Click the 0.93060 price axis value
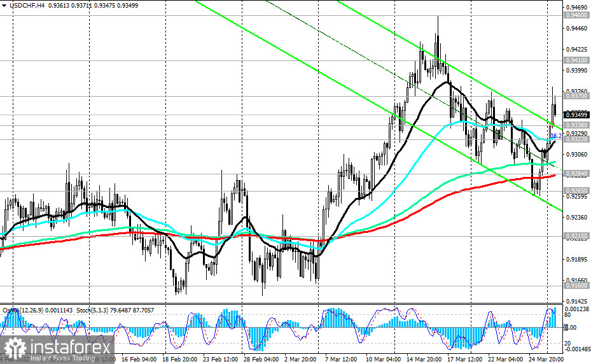 (x=576, y=154)
